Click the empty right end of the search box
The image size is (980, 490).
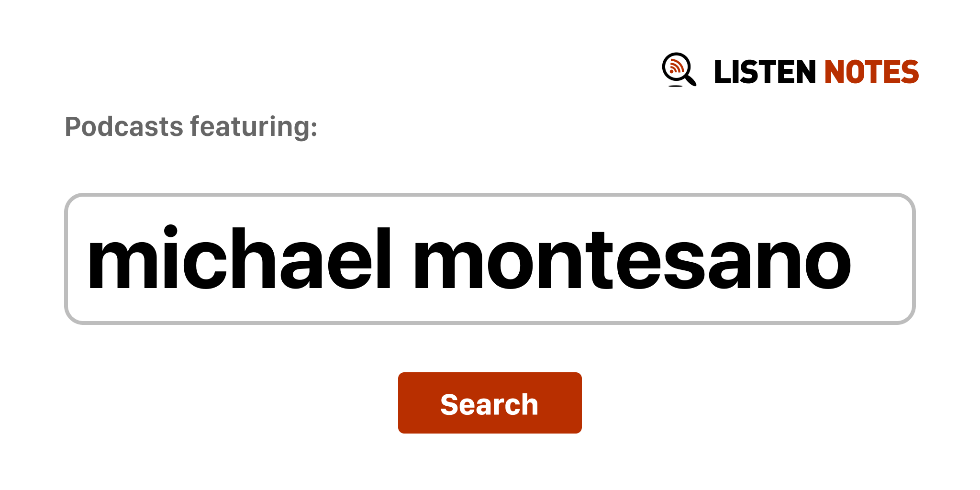(883, 259)
